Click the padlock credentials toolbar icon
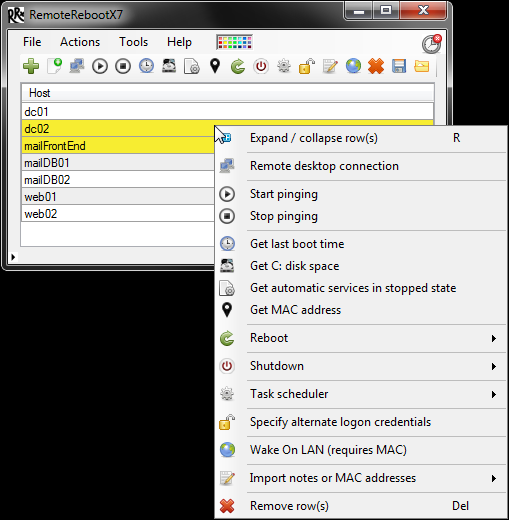This screenshot has height=520, width=509. click(x=307, y=66)
